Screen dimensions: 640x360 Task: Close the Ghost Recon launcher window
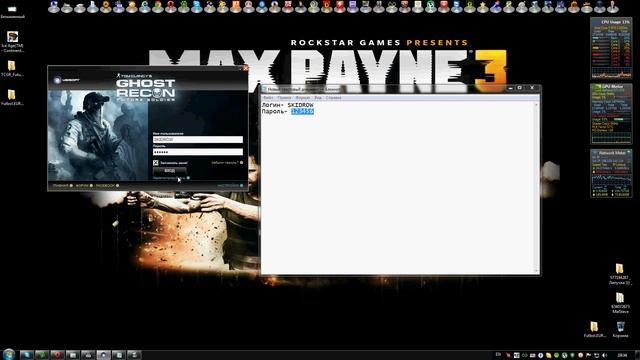pyautogui.click(x=245, y=68)
